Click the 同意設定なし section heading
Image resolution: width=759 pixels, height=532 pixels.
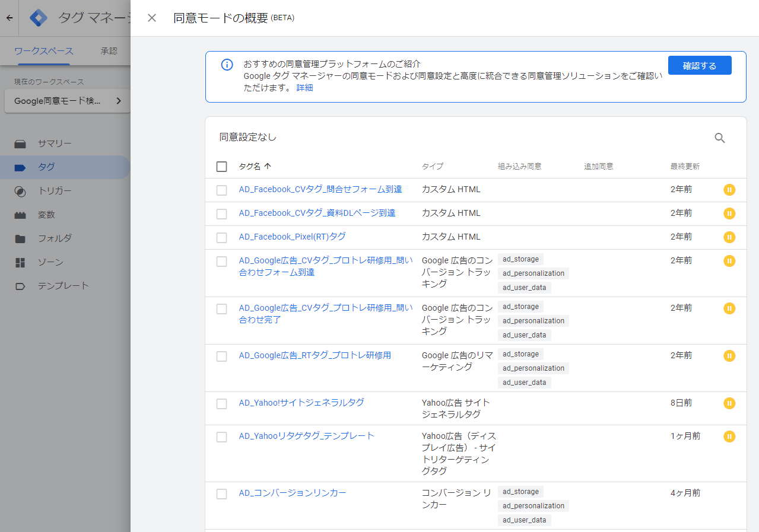click(248, 137)
